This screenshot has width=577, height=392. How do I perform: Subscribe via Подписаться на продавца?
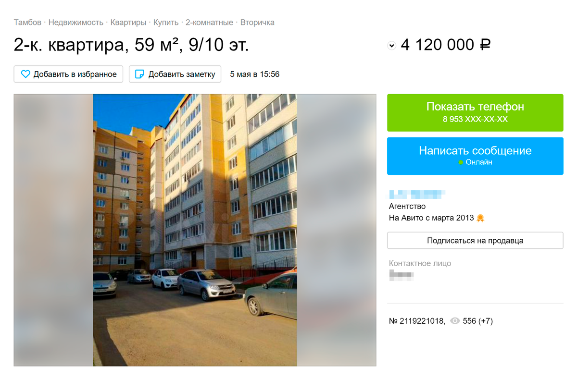click(475, 241)
